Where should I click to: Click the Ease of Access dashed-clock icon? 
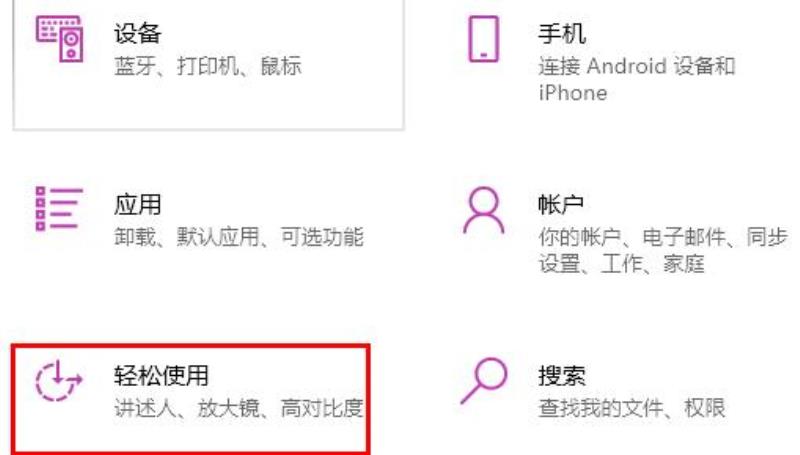click(x=58, y=381)
